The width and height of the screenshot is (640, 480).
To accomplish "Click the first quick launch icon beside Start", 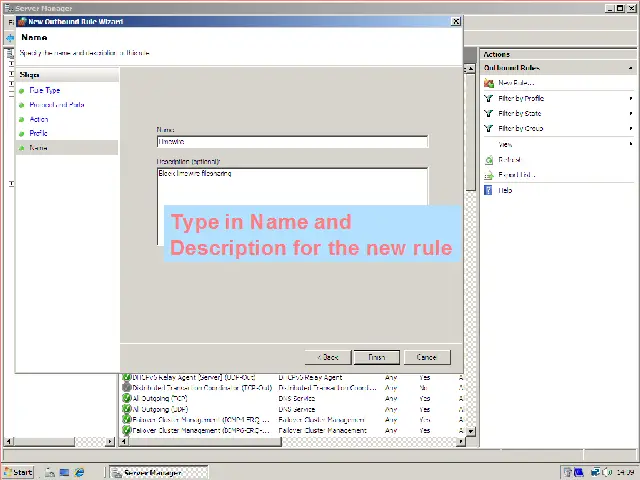I will [50, 472].
